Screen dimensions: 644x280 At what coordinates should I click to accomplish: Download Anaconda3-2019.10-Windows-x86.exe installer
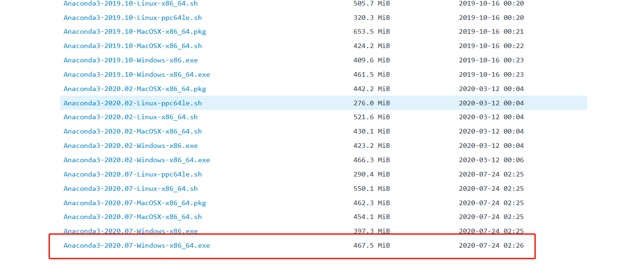point(131,61)
